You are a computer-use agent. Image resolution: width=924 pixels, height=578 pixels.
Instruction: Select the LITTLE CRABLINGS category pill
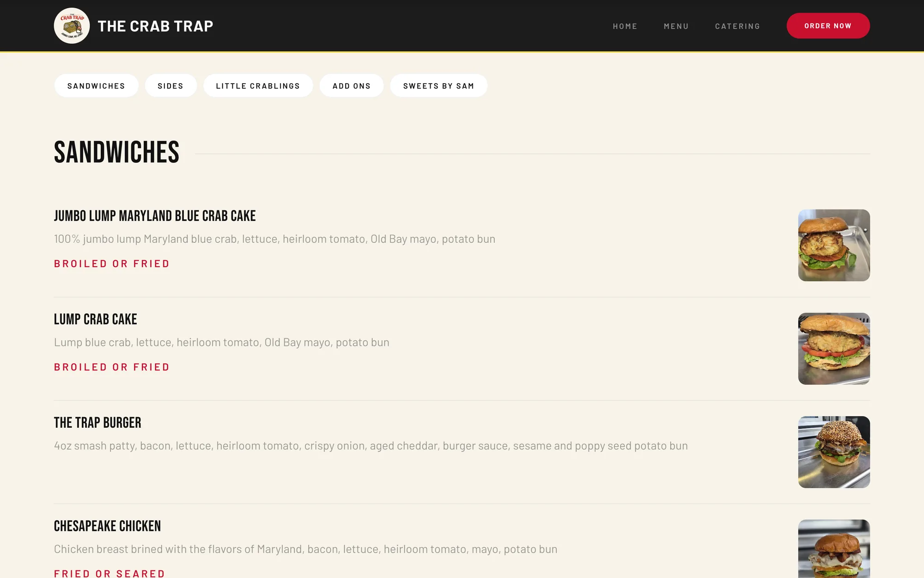pos(258,86)
